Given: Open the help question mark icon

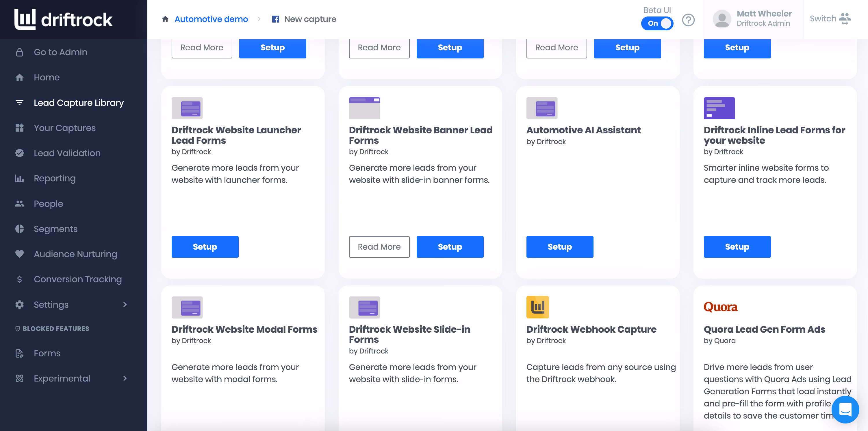Looking at the screenshot, I should 688,20.
